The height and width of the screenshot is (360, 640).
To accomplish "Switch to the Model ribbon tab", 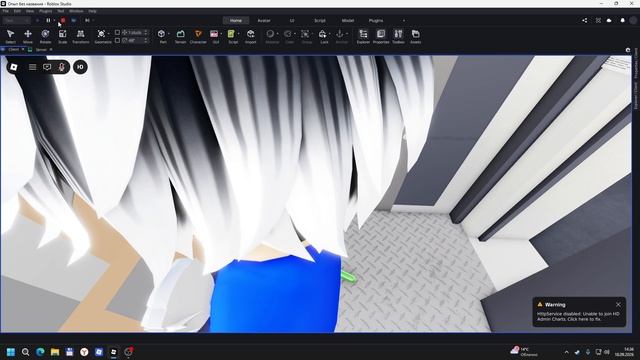I will [x=348, y=20].
